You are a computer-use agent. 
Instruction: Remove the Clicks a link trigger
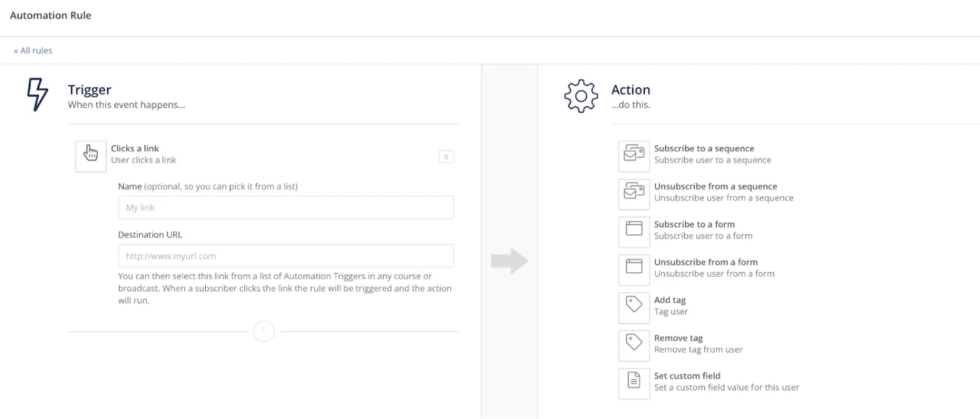(x=446, y=157)
